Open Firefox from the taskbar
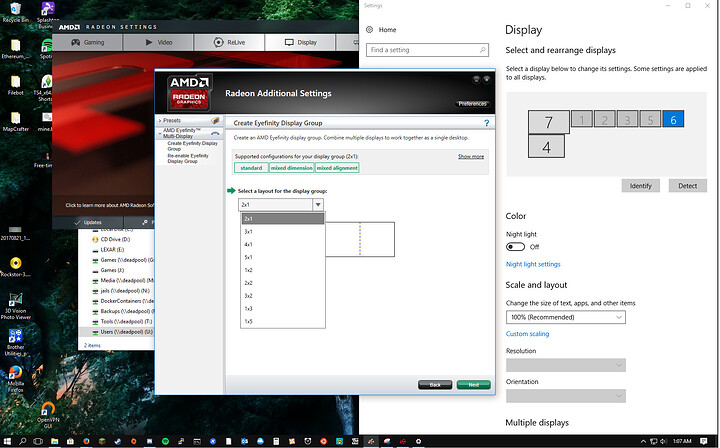 pos(86,442)
